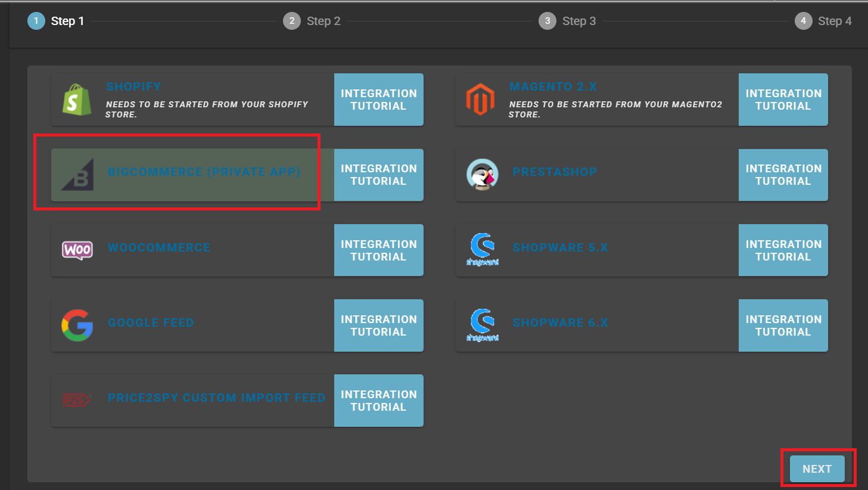The width and height of the screenshot is (868, 490).
Task: Go to Step 2 in the wizard
Action: pyautogui.click(x=312, y=21)
